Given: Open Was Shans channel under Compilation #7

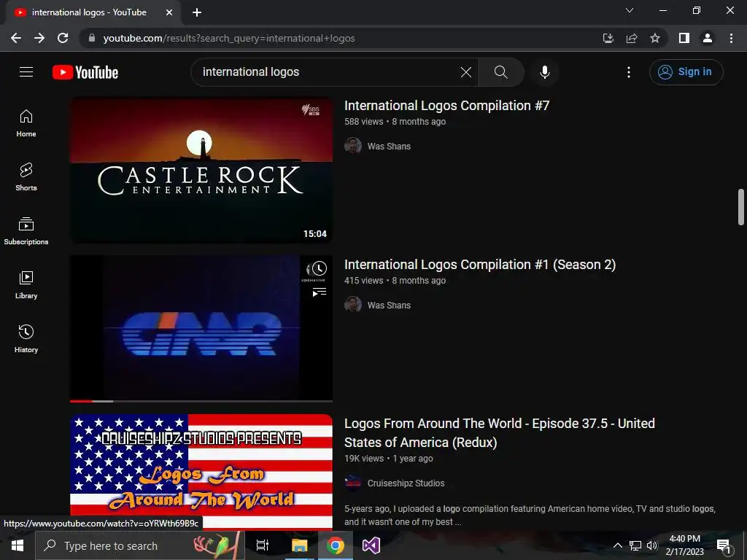Looking at the screenshot, I should click(389, 146).
